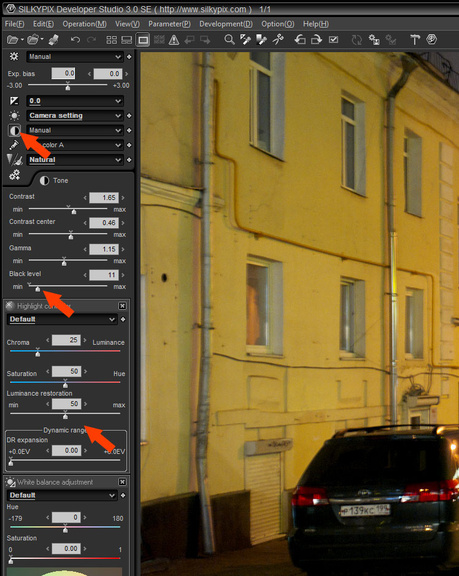Screen dimensions: 459x576
Task: Increase Gamma value with right arrow
Action: coord(123,249)
